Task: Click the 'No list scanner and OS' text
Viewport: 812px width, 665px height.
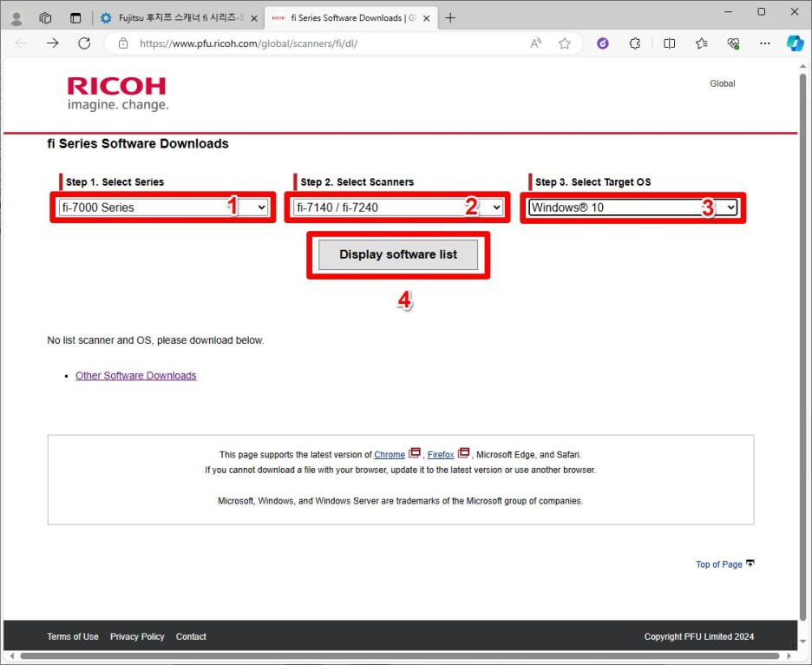Action: tap(155, 340)
